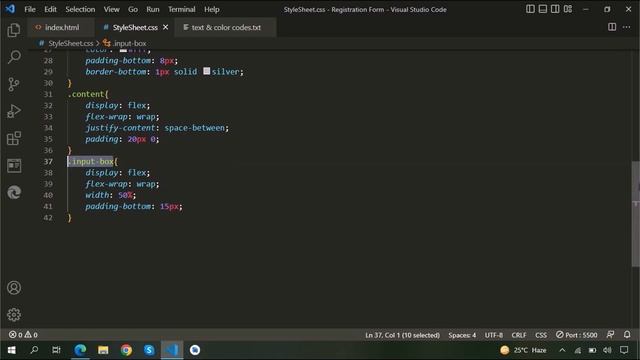Click the Visual Studio Code taskbar icon

click(172, 350)
